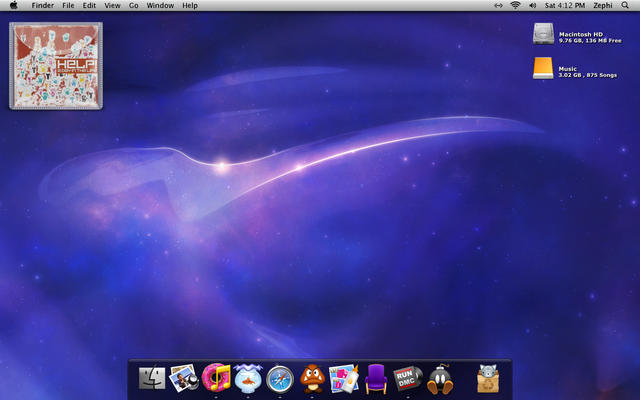Launch the pink donut music app
Image resolution: width=640 pixels, height=400 pixels.
pos(215,377)
